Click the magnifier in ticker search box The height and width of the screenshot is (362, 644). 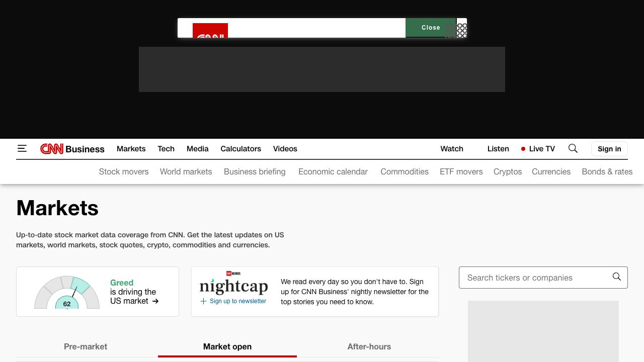click(616, 277)
